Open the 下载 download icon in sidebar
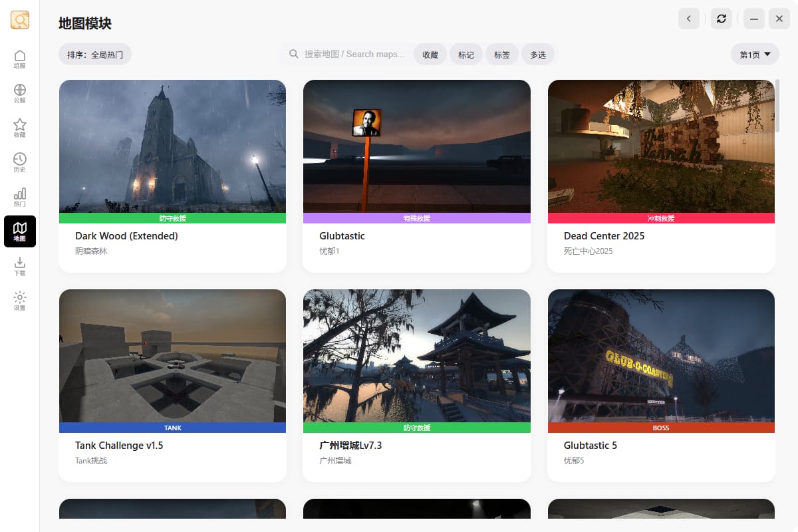 tap(20, 266)
